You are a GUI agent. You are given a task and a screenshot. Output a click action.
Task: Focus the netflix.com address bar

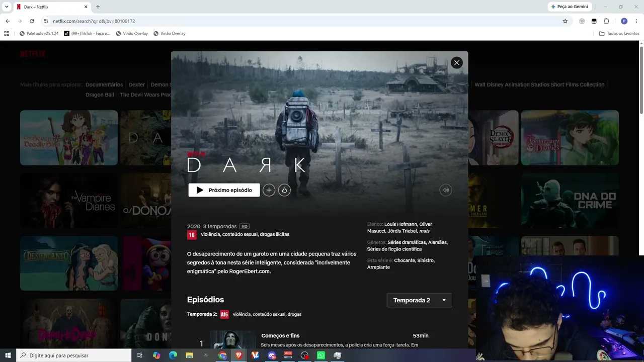(302, 21)
